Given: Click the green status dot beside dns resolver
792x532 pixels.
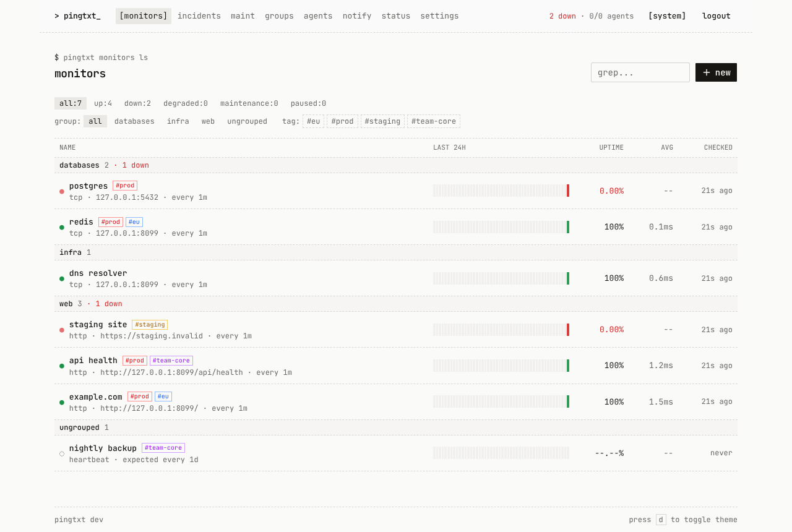Looking at the screenshot, I should pyautogui.click(x=62, y=278).
